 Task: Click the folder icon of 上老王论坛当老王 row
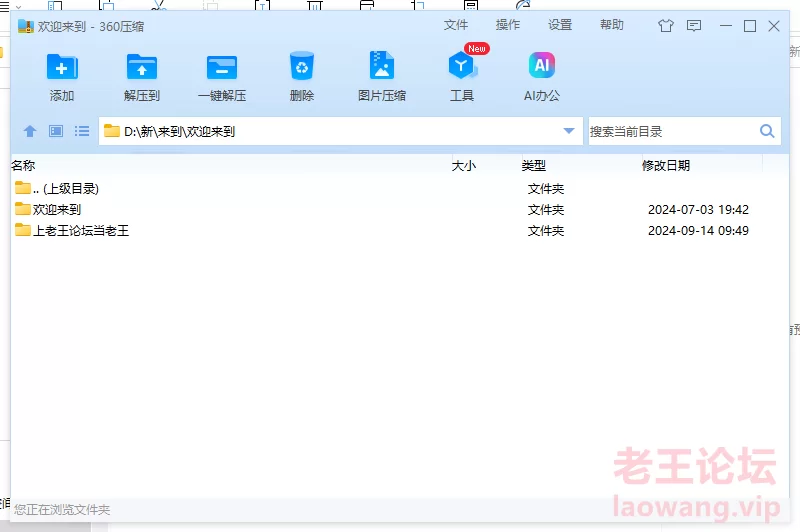coord(22,230)
